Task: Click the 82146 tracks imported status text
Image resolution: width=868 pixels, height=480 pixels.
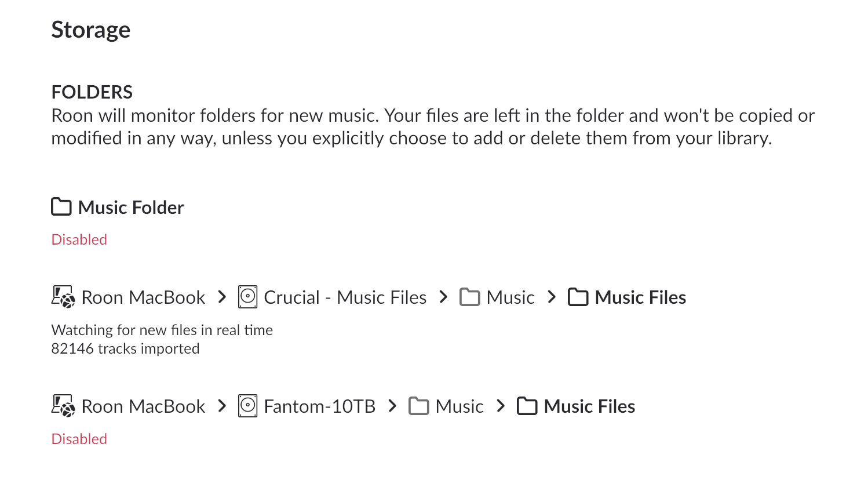Action: tap(125, 348)
